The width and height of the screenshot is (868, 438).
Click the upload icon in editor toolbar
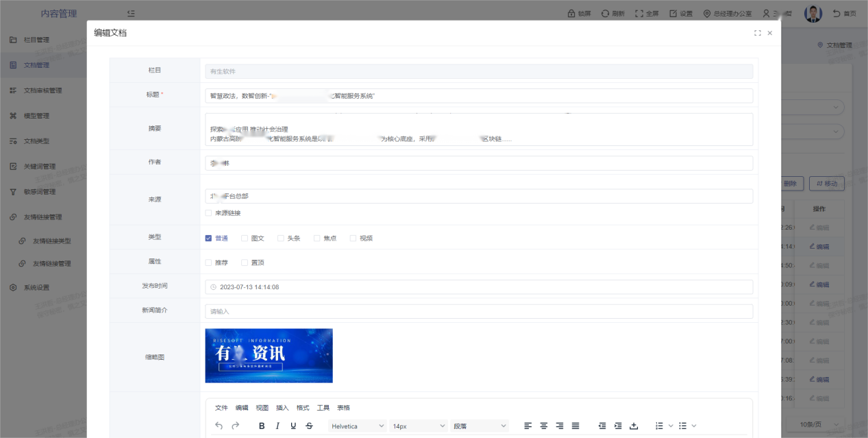click(634, 426)
